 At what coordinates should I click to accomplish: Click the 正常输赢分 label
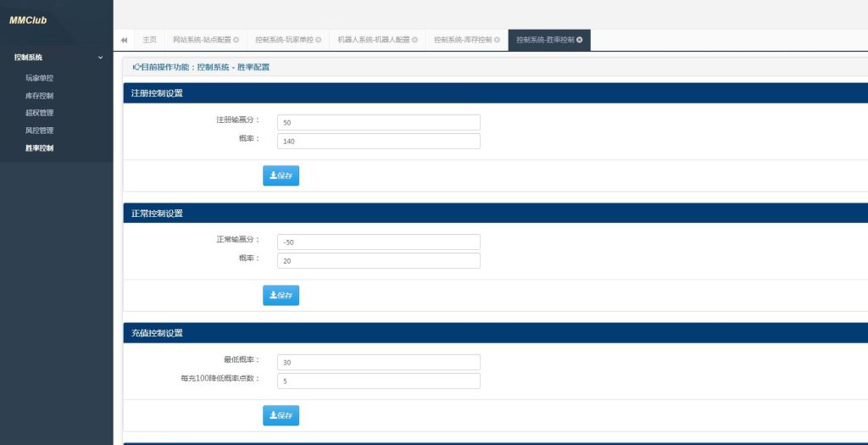point(238,240)
